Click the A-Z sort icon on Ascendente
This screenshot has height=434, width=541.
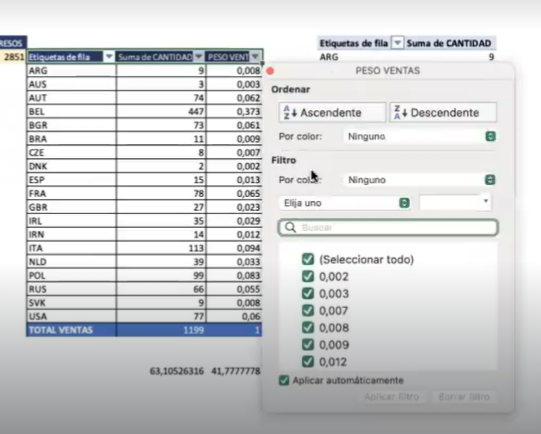click(290, 112)
